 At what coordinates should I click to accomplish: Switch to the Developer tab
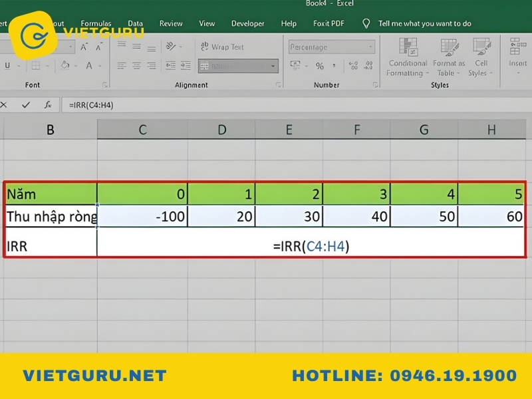247,23
